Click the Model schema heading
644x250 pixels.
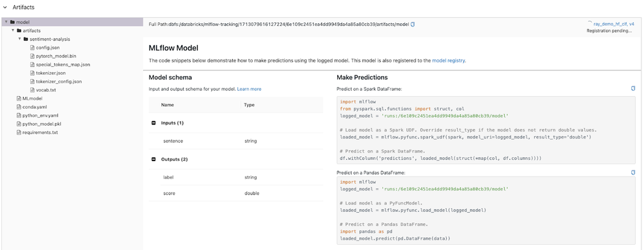click(170, 77)
